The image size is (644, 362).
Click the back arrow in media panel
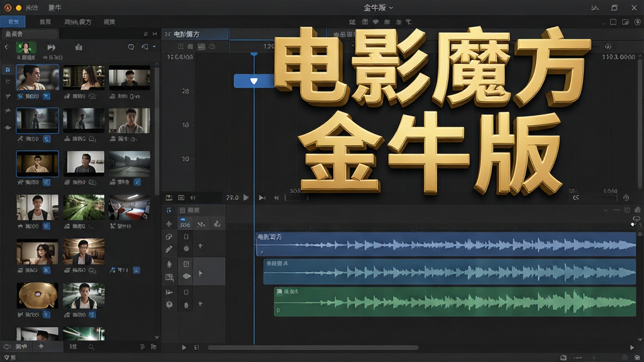[x=7, y=47]
